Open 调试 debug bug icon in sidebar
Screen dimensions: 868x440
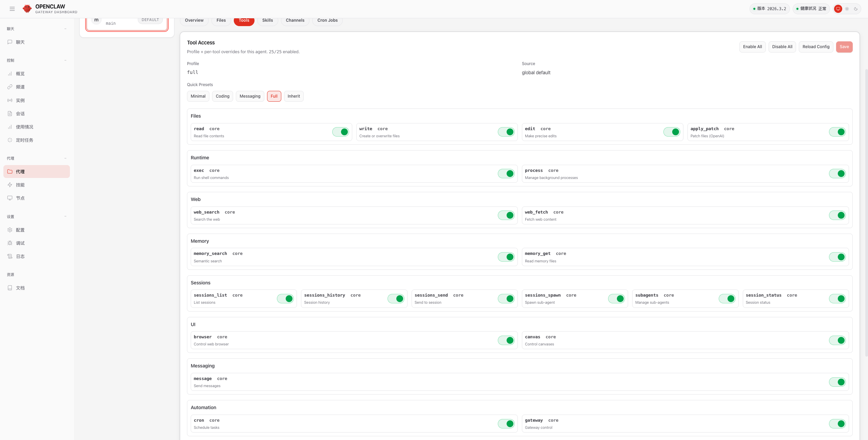[20, 243]
